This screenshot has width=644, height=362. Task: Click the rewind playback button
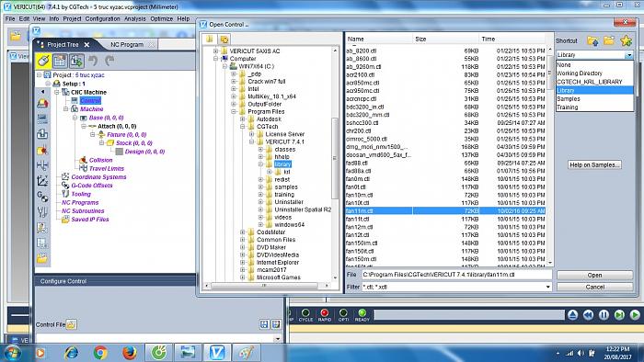pos(588,315)
